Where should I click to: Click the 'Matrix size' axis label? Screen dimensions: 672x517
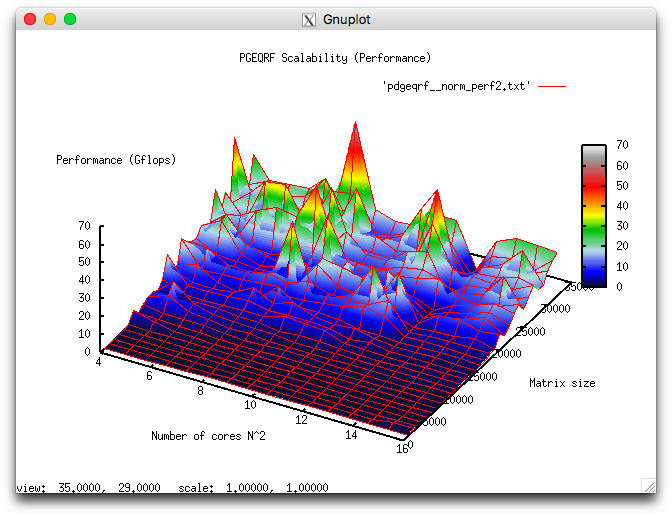562,383
